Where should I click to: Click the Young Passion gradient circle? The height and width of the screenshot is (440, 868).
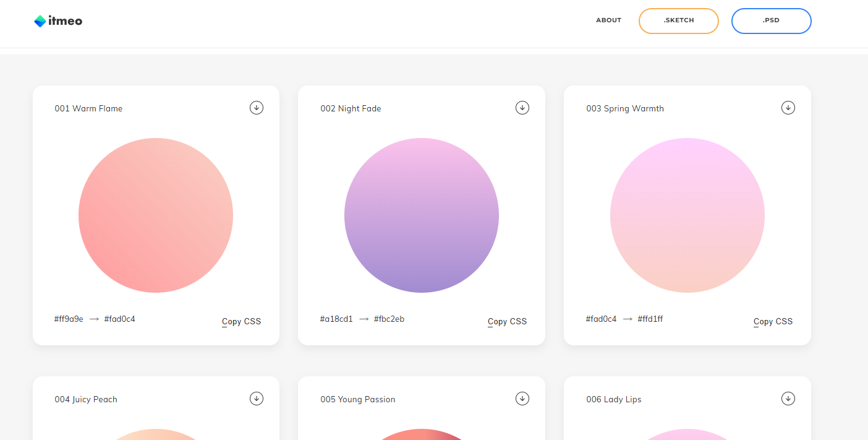422,434
